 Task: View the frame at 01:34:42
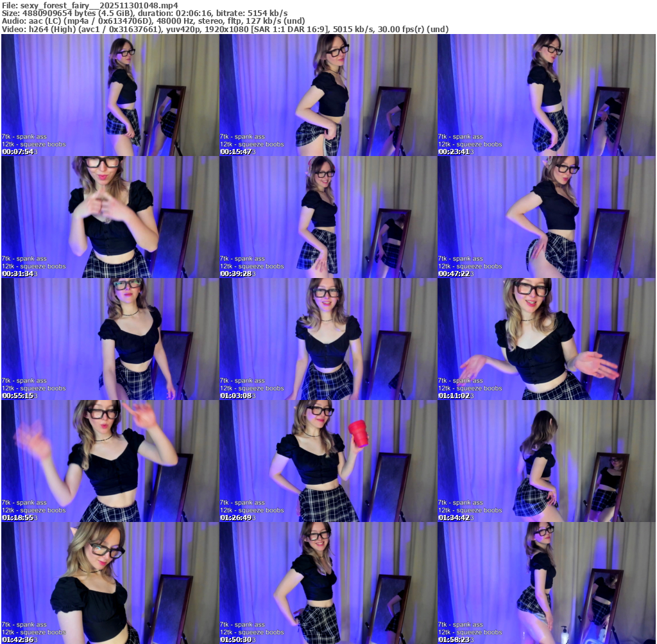pos(547,461)
